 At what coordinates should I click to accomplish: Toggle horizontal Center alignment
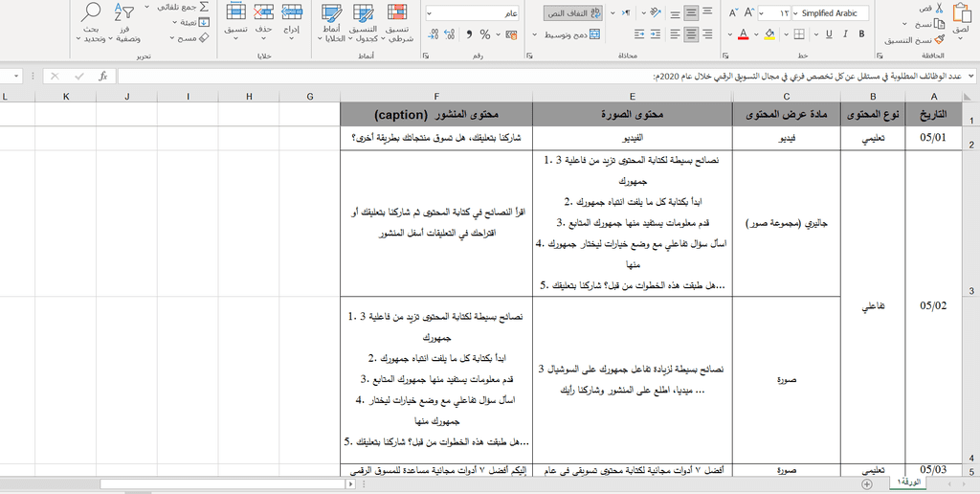[691, 34]
